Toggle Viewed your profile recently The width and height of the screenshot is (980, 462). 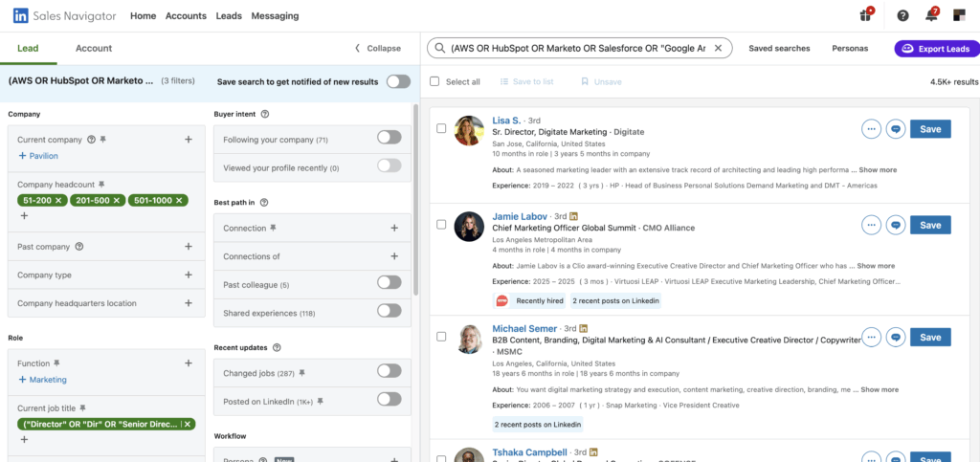point(390,165)
